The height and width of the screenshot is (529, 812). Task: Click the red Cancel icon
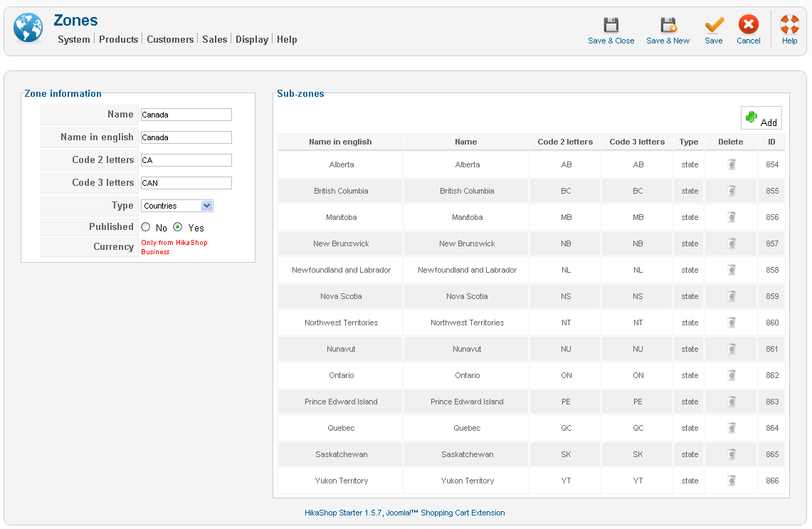pyautogui.click(x=748, y=26)
